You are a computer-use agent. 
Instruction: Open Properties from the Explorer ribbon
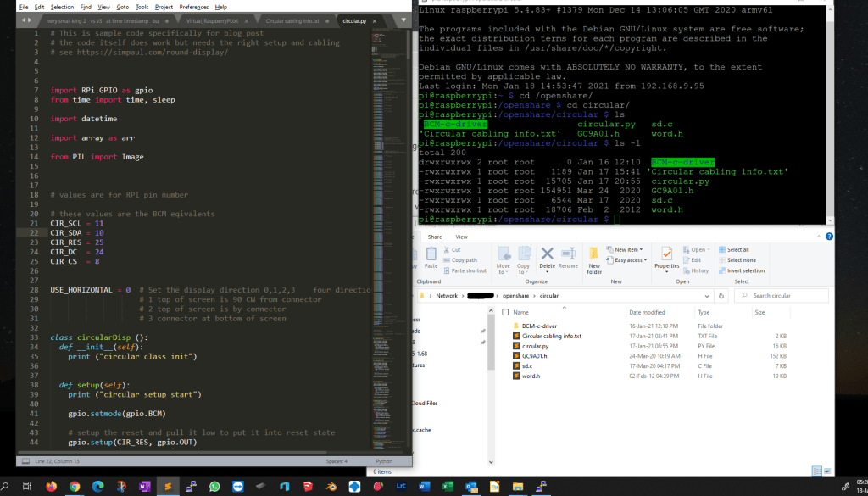coord(666,256)
